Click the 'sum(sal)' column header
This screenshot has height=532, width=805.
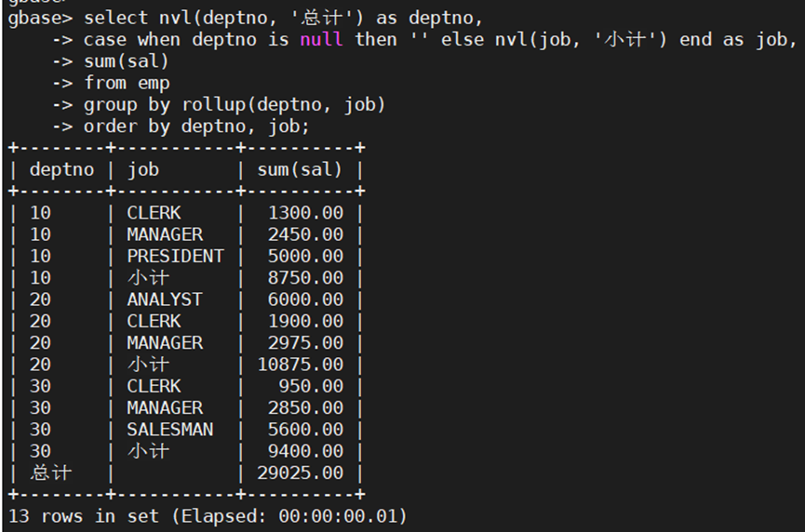(x=300, y=170)
